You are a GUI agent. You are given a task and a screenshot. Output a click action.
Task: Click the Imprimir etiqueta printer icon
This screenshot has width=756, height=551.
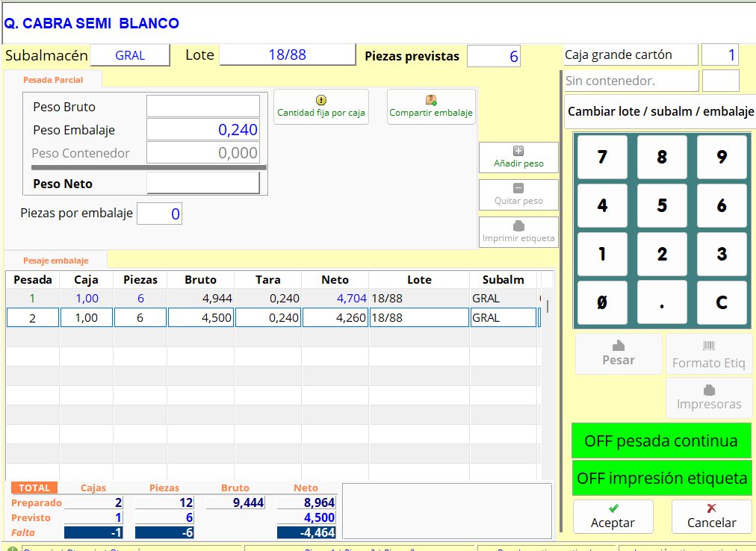(x=518, y=226)
